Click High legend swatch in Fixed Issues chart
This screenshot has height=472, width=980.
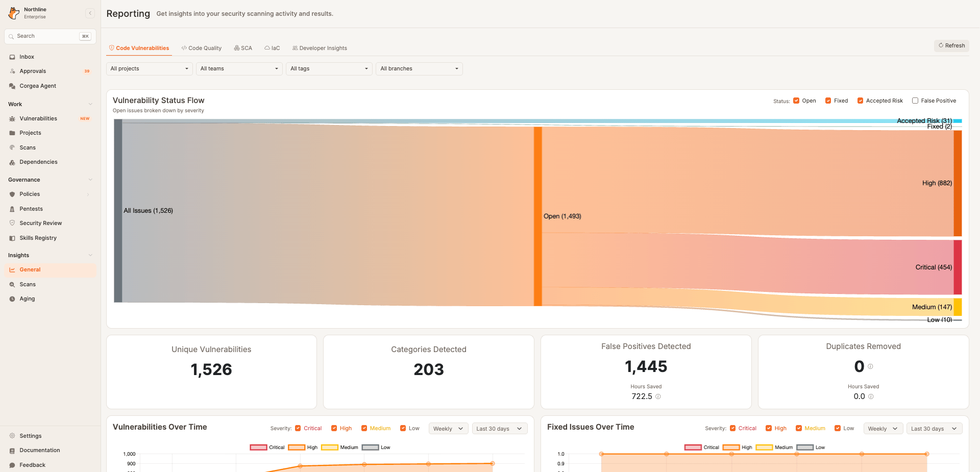coord(731,448)
